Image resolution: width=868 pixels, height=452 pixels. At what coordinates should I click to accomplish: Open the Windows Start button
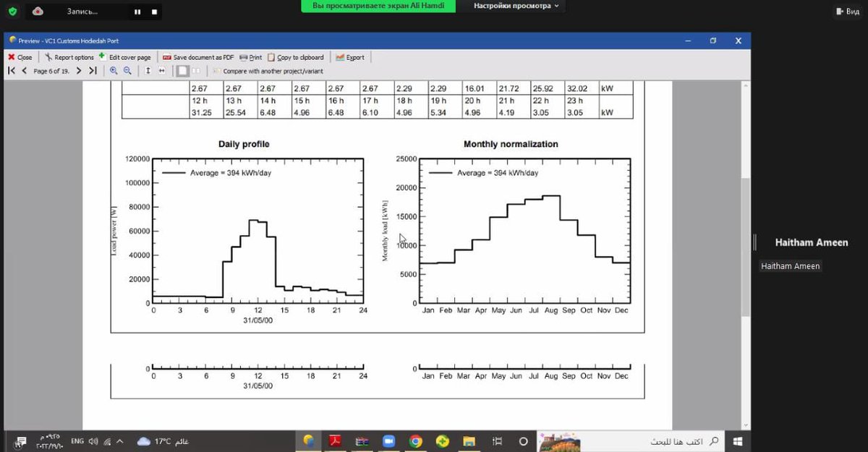tap(738, 441)
